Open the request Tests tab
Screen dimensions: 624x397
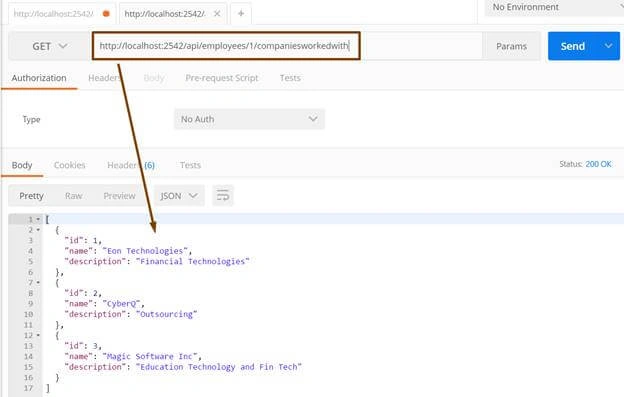pyautogui.click(x=290, y=78)
